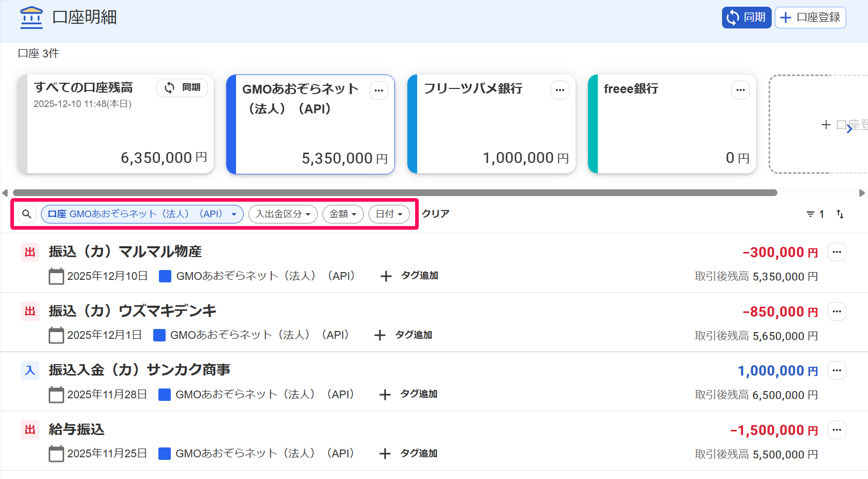Select the すべての口座残高 card

pyautogui.click(x=115, y=124)
